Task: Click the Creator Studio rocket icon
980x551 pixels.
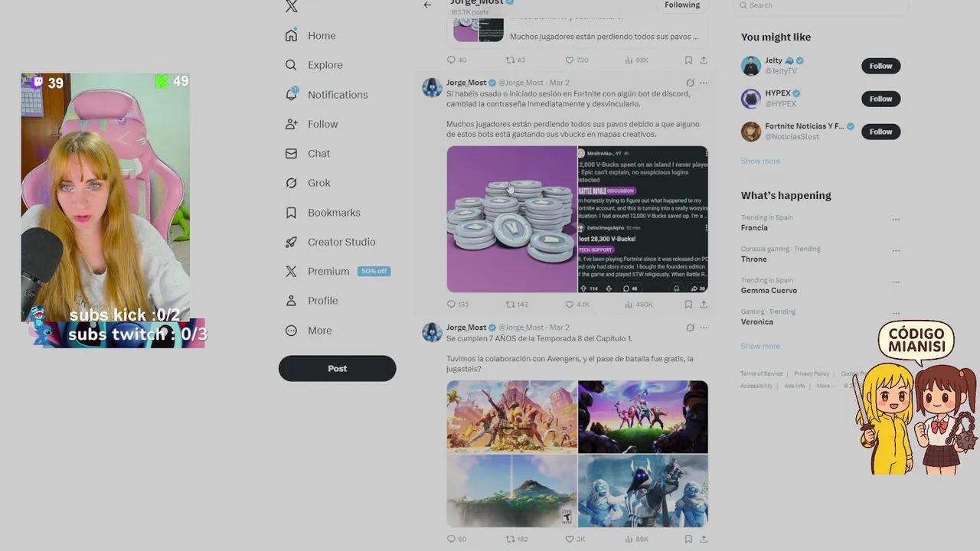Action: pos(291,242)
